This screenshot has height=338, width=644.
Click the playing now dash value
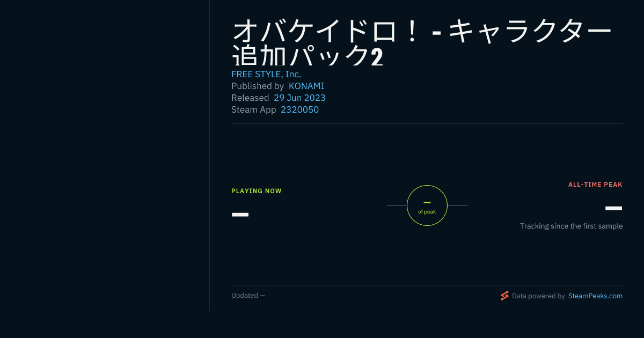click(240, 215)
